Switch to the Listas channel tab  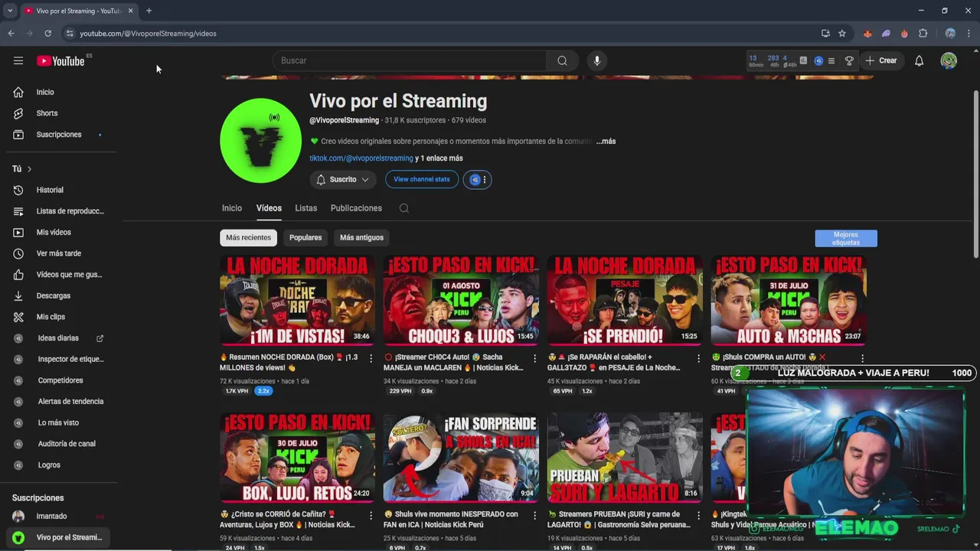pos(305,208)
